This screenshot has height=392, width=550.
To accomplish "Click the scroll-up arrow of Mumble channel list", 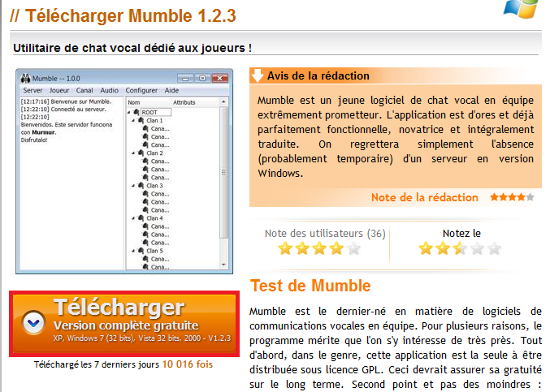I will tap(223, 102).
